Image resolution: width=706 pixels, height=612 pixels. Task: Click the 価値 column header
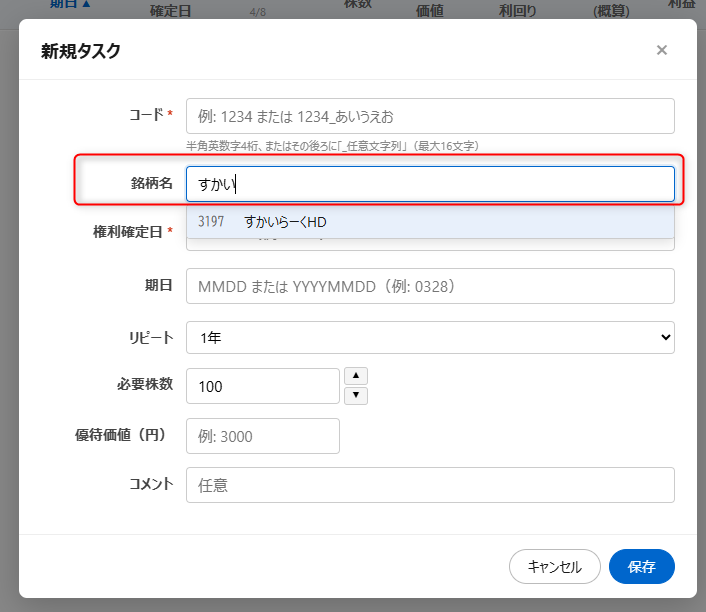coord(429,12)
